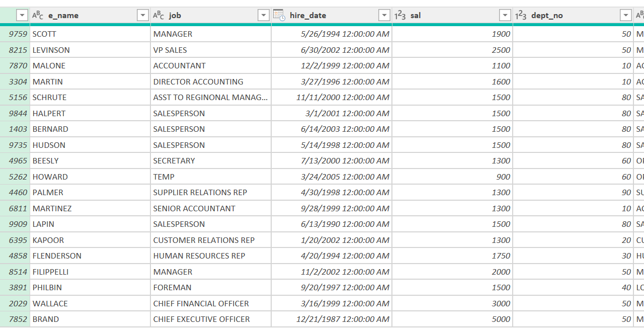Select the salary value 3000

(452, 303)
